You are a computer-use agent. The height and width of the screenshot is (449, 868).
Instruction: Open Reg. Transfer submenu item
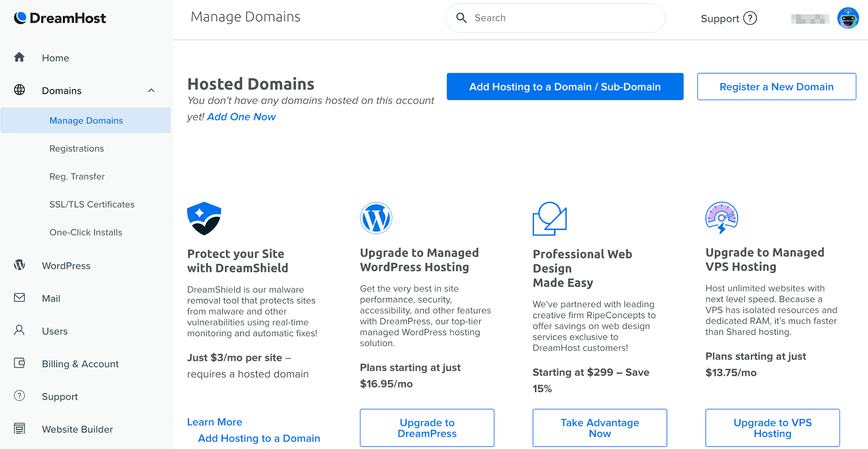[x=77, y=176]
